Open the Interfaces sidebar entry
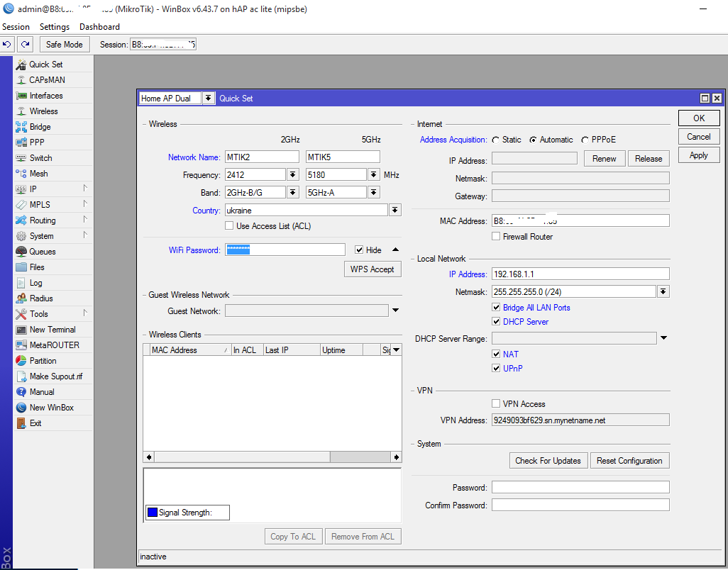Viewport: 728px width, 570px height. pos(53,96)
